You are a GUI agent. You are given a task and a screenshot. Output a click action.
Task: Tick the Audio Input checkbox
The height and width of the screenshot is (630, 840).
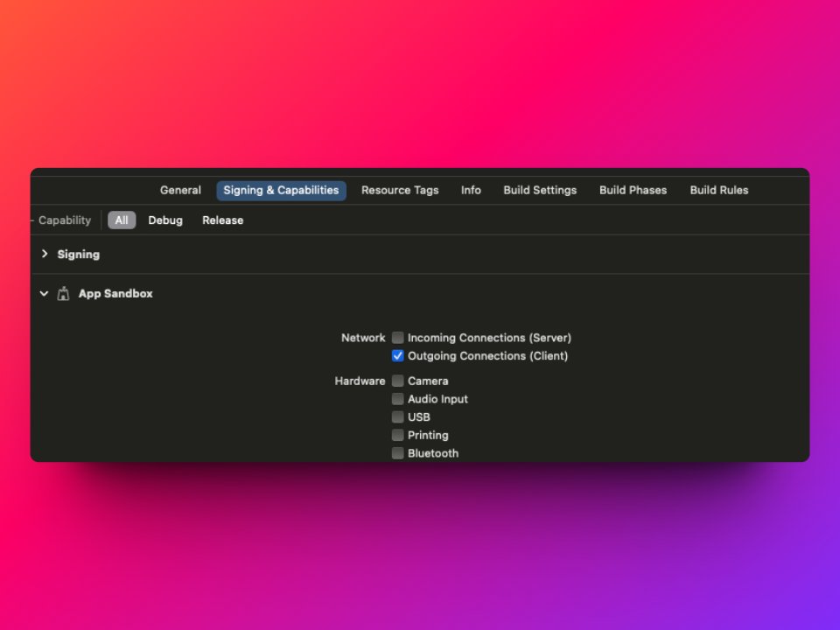(x=397, y=399)
